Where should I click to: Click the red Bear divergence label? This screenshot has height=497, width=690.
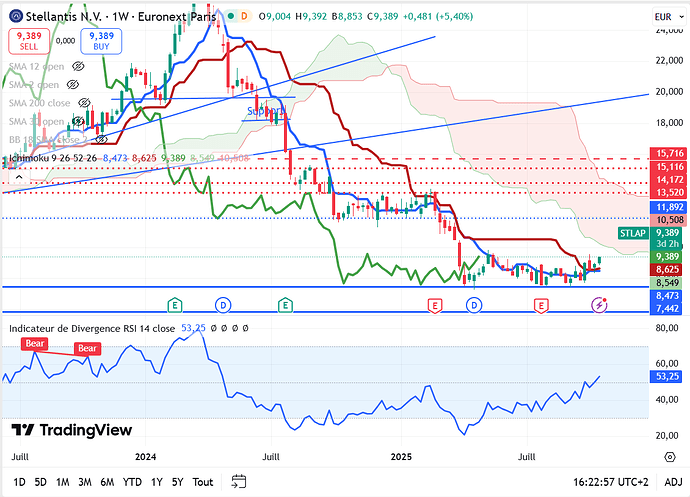coord(33,345)
